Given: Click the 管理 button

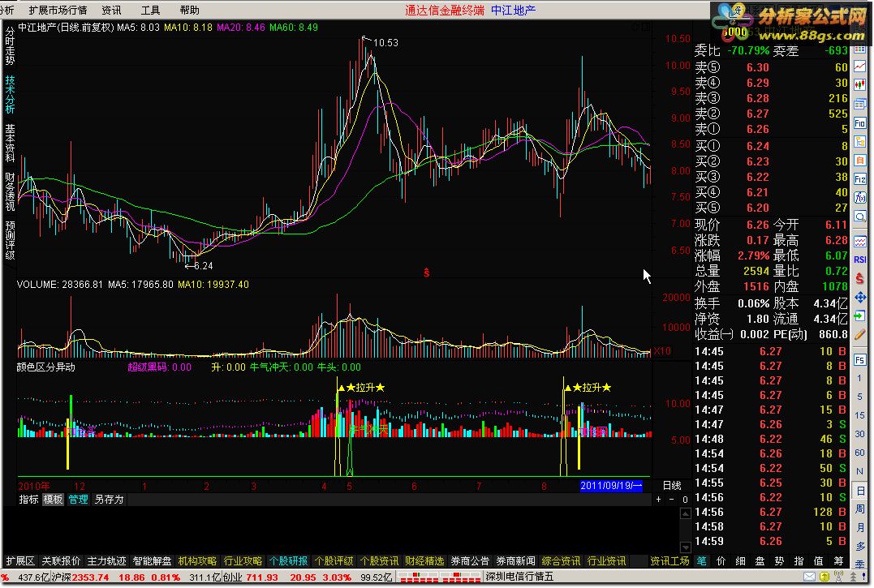Looking at the screenshot, I should coord(78,500).
